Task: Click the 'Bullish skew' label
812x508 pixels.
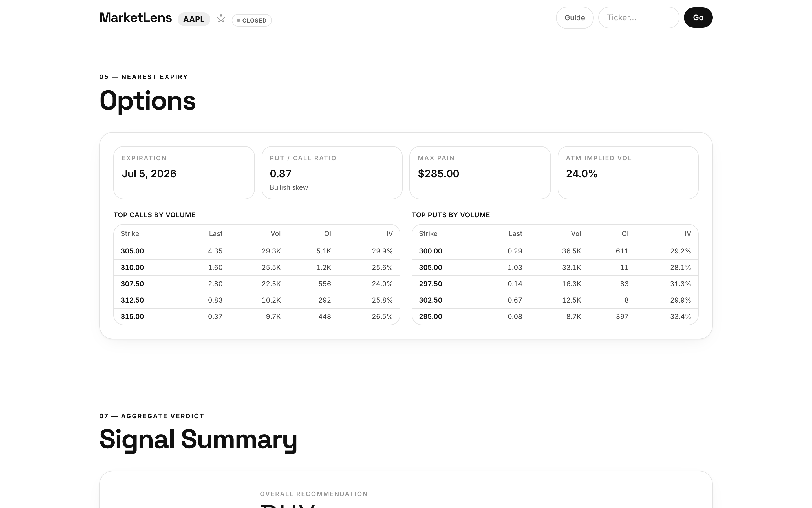Action: click(x=288, y=187)
